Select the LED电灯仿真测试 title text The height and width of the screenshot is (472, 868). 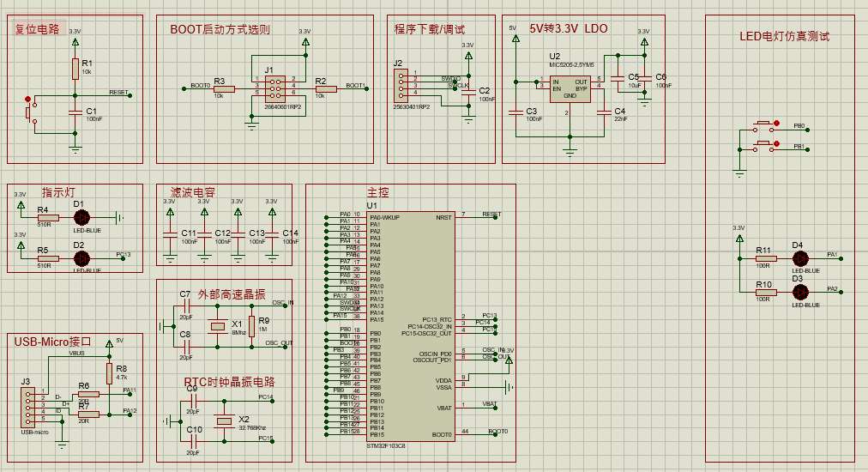click(785, 37)
